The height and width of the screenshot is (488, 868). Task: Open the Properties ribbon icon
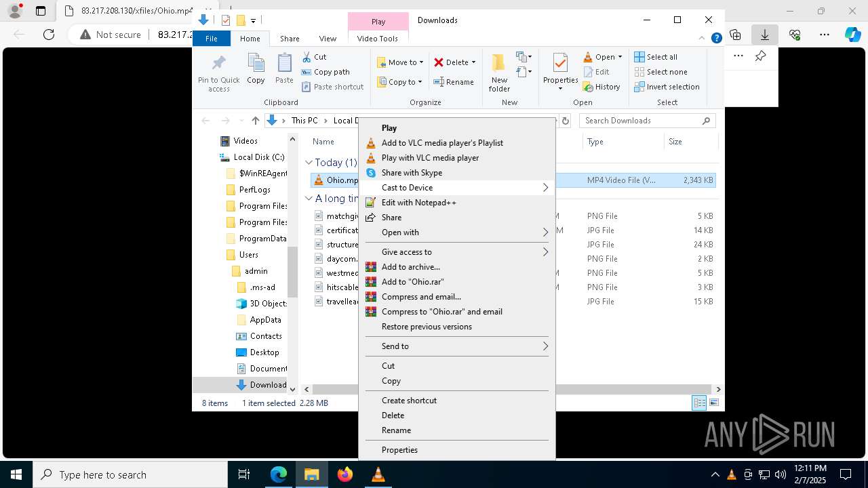pos(560,63)
